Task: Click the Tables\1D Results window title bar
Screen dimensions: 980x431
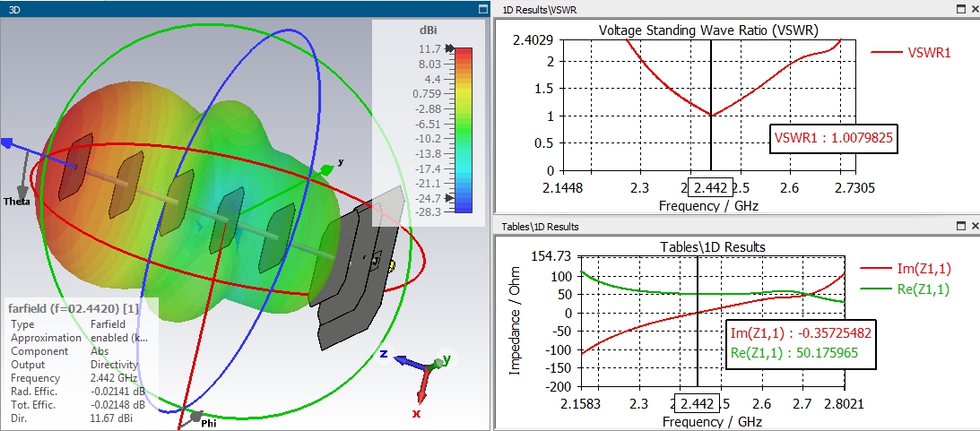Action: (736, 226)
